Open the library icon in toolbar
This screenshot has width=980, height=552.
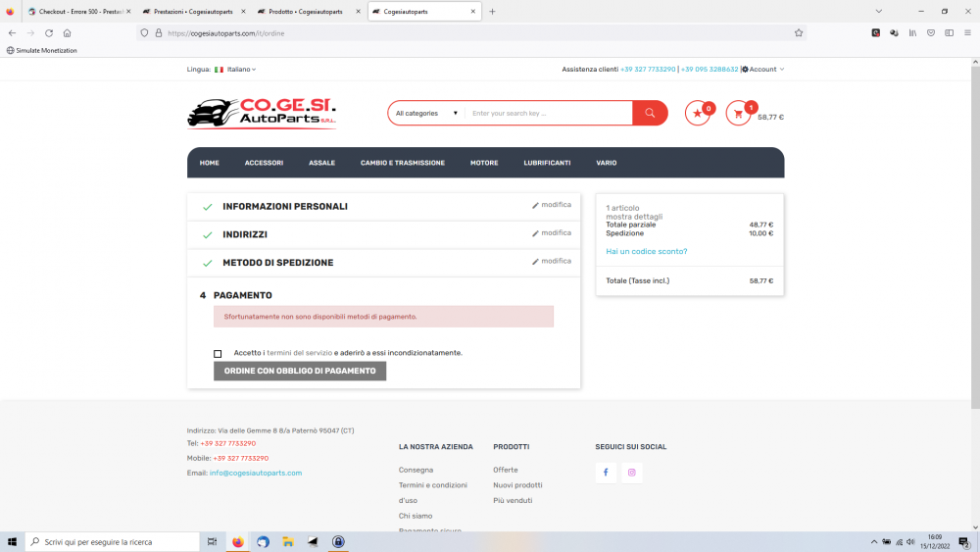(912, 33)
